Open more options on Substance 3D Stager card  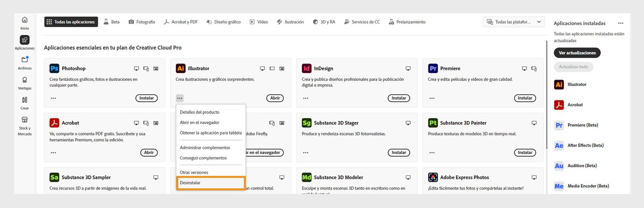coord(306,153)
